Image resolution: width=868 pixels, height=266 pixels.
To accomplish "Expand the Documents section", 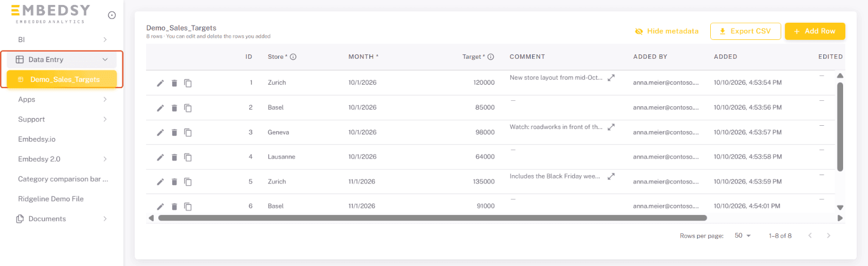I will (x=62, y=219).
